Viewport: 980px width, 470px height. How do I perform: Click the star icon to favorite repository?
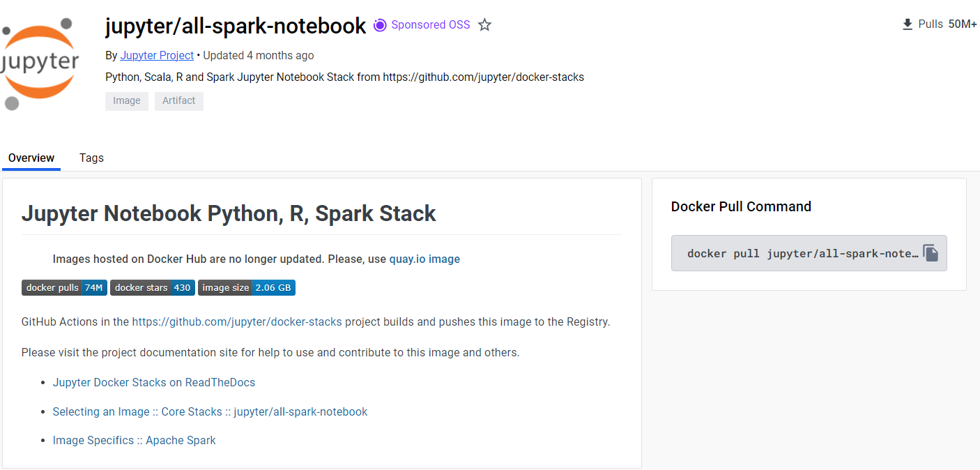[x=485, y=25]
